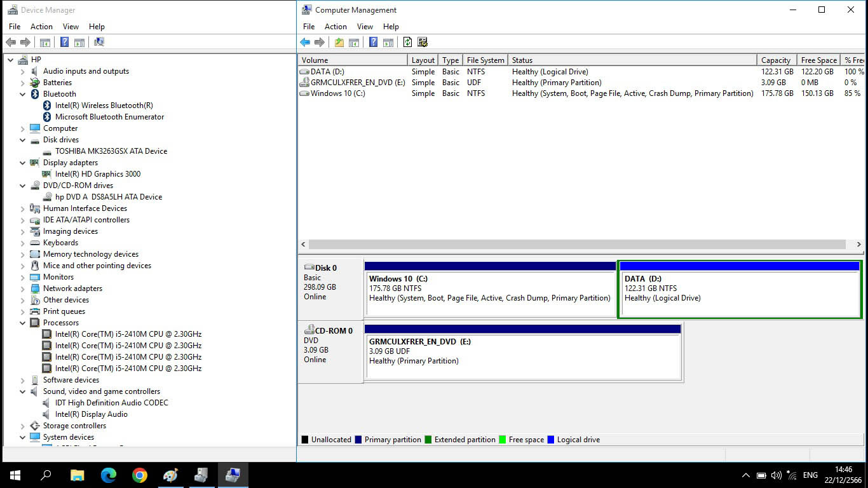Expand Batteries category
Viewport: 868px width, 488px height.
(23, 83)
